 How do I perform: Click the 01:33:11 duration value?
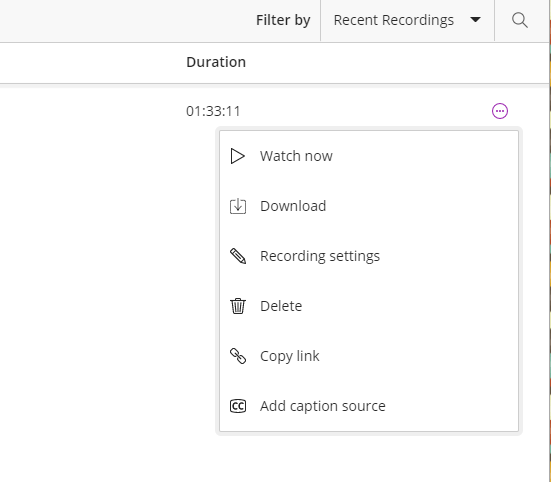click(213, 111)
